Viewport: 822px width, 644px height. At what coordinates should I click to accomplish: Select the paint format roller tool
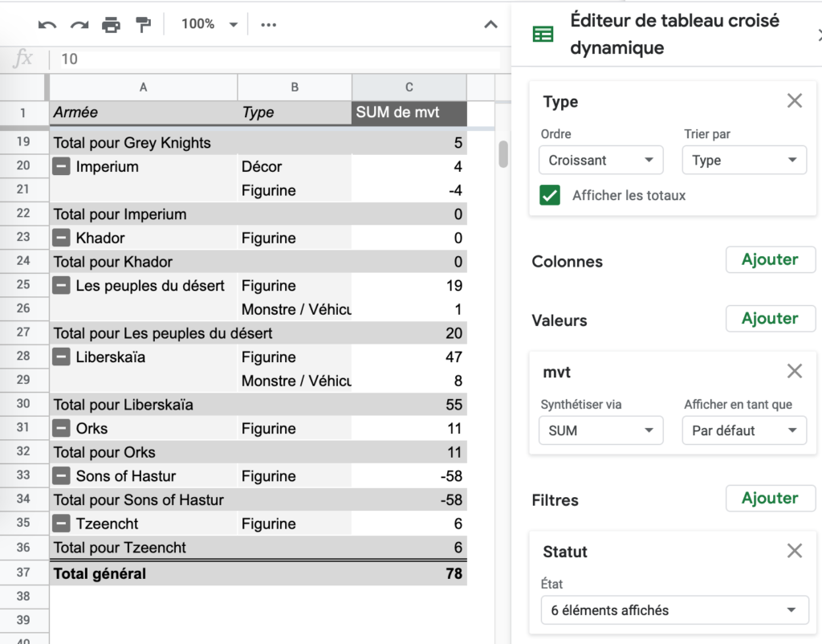[x=143, y=25]
